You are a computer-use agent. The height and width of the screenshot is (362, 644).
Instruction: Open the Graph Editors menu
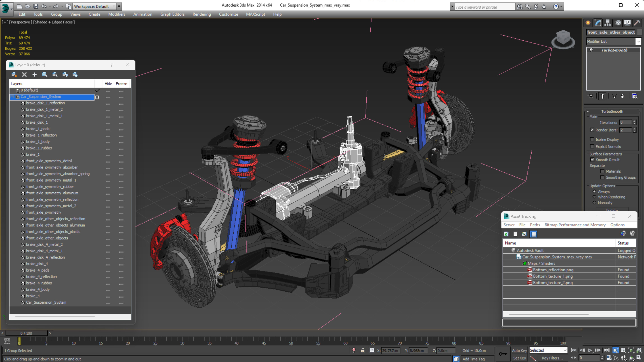172,14
